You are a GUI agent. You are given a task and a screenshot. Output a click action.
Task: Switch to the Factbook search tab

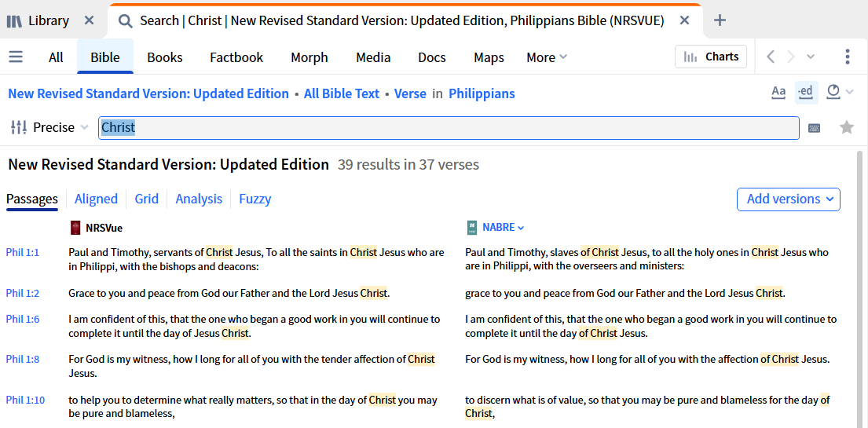pos(236,57)
